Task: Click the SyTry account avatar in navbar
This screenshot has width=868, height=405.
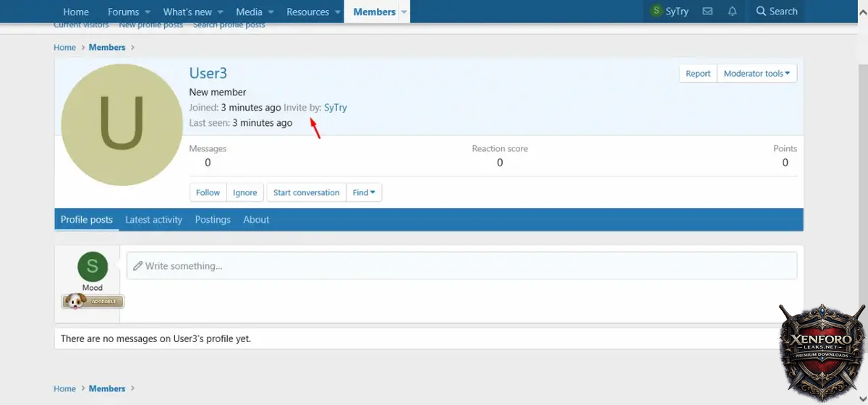Action: 657,12
